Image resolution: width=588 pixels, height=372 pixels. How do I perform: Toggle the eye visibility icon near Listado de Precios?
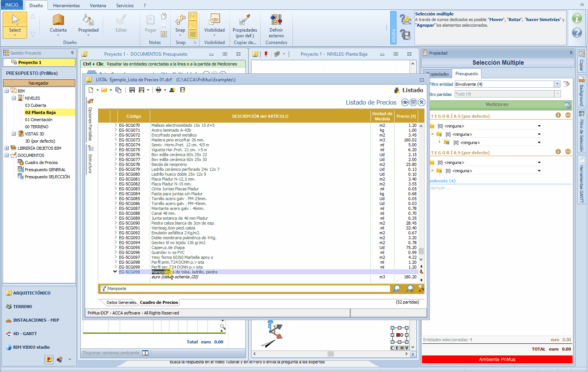click(x=405, y=102)
